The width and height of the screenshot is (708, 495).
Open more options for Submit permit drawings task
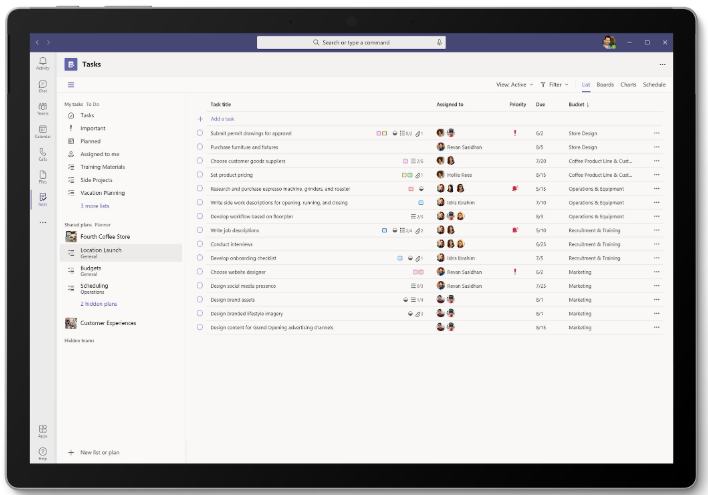coord(656,133)
